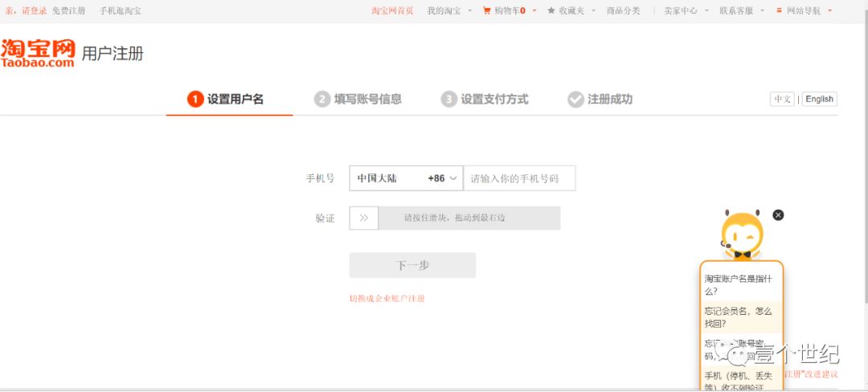The image size is (868, 392).
Task: Click the 请登录 link
Action: (x=35, y=10)
